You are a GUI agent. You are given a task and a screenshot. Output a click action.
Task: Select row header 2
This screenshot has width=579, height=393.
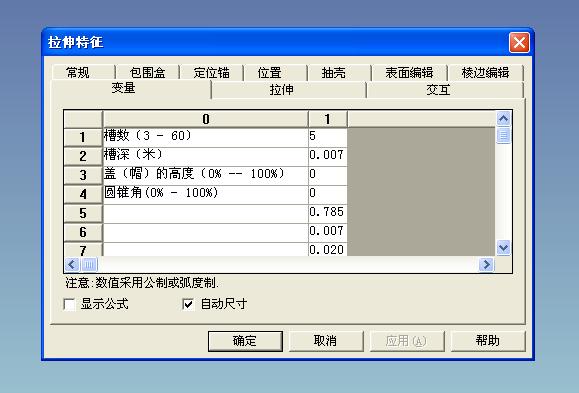pyautogui.click(x=83, y=156)
